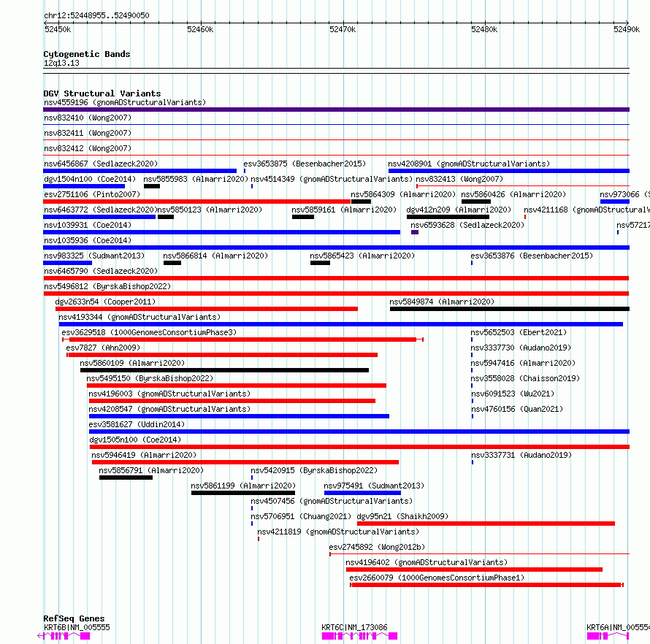Click nsv4196402 gnomAD variant label
Image resolution: width=650 pixels, height=644 pixels.
tap(426, 562)
